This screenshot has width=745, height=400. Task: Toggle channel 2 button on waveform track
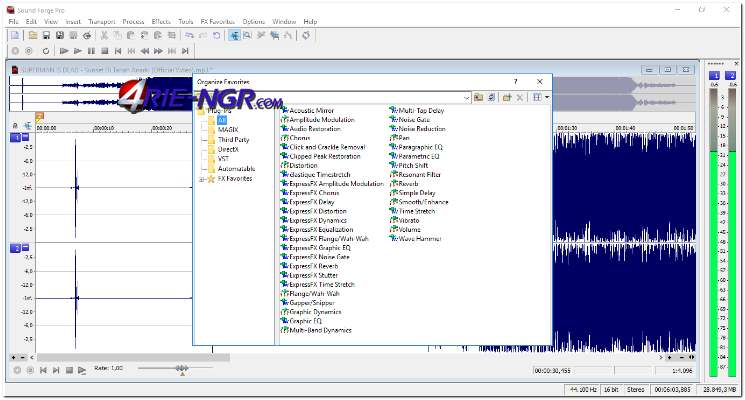[16, 248]
